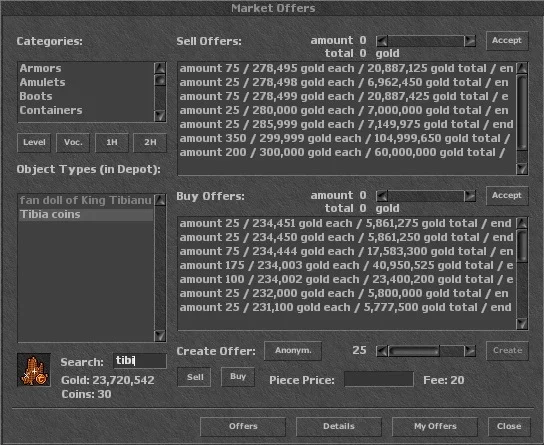This screenshot has height=445, width=544.
Task: Click the Create offer button
Action: click(507, 351)
